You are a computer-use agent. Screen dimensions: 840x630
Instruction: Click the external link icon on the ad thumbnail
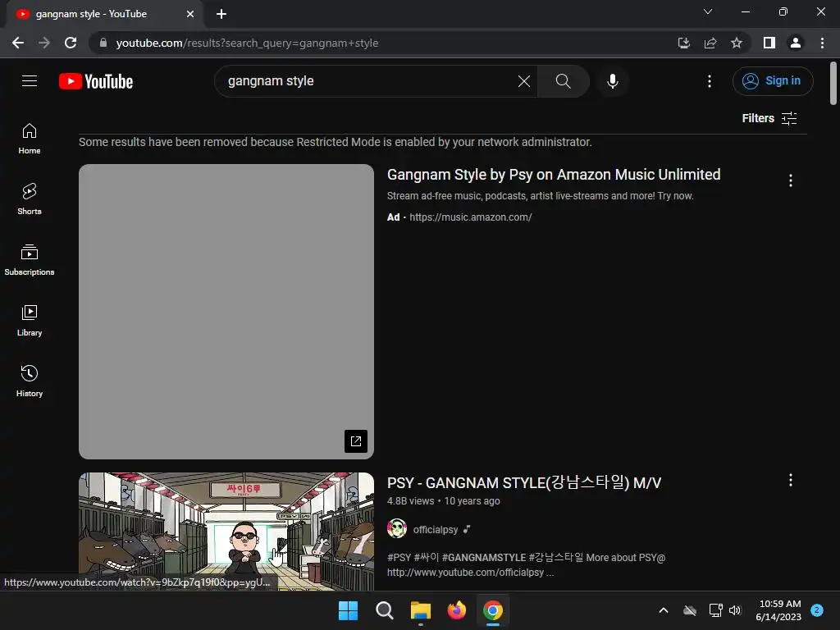pyautogui.click(x=356, y=441)
